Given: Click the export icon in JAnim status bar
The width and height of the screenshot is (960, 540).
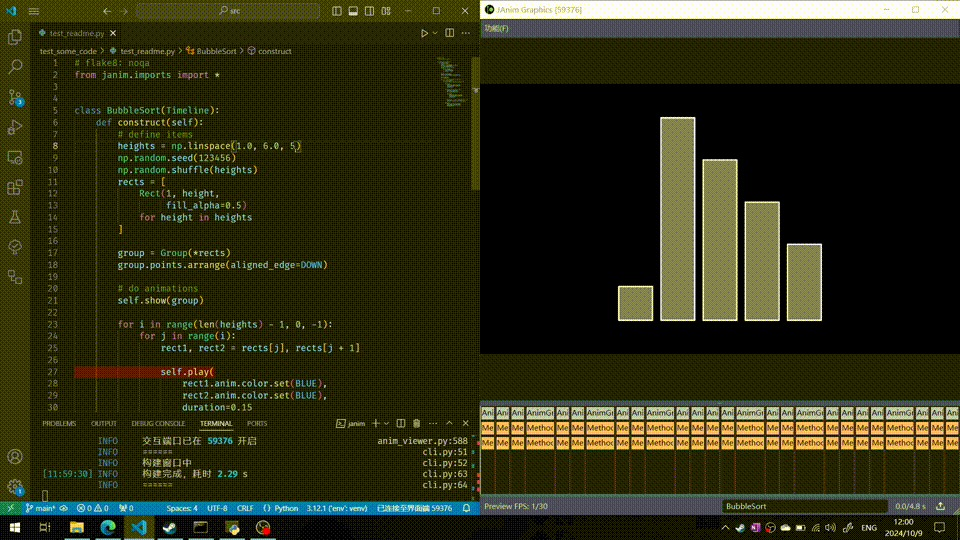Looking at the screenshot, I should (940, 506).
